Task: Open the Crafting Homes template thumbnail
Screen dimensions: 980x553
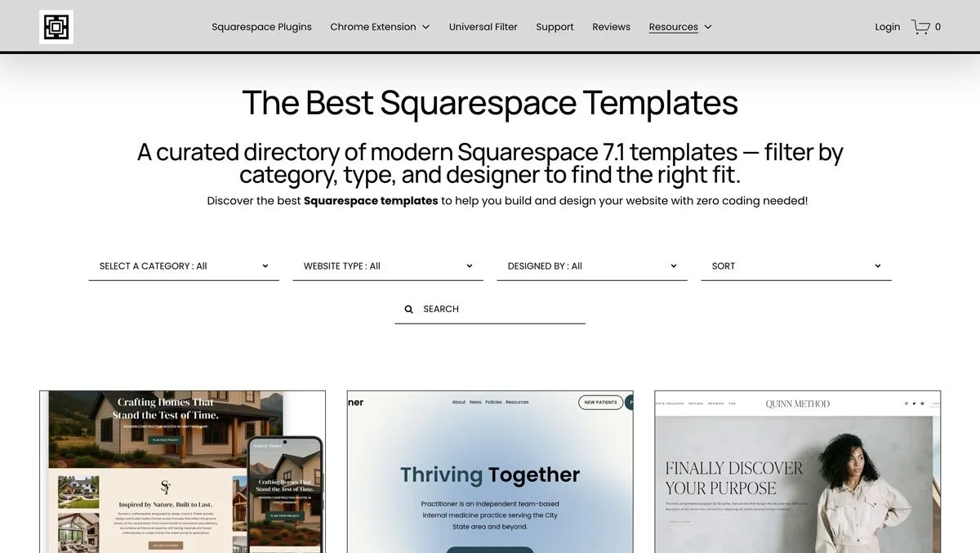Action: pyautogui.click(x=182, y=471)
